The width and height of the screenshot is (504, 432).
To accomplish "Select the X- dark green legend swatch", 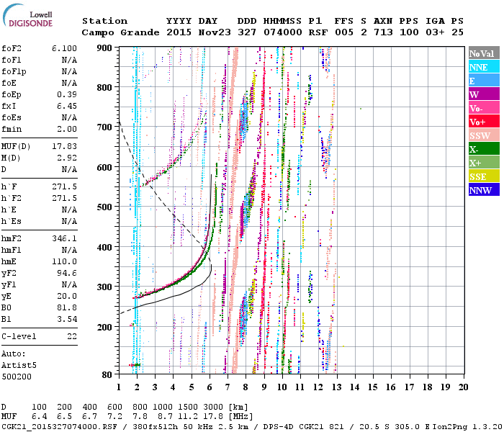I will pyautogui.click(x=484, y=149).
